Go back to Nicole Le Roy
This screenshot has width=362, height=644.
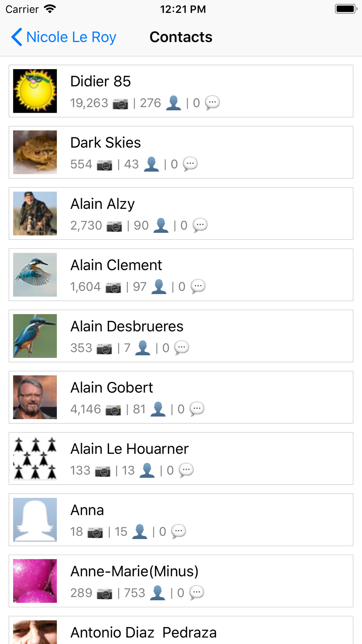pos(64,37)
